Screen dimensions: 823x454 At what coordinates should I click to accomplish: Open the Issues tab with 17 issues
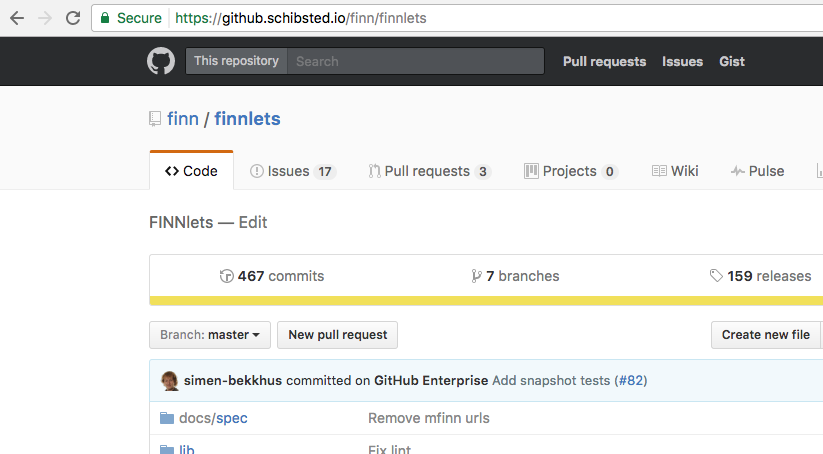point(293,172)
